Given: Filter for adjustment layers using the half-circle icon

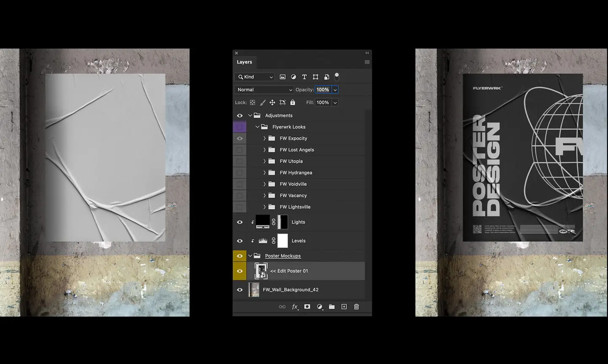Looking at the screenshot, I should (x=293, y=77).
